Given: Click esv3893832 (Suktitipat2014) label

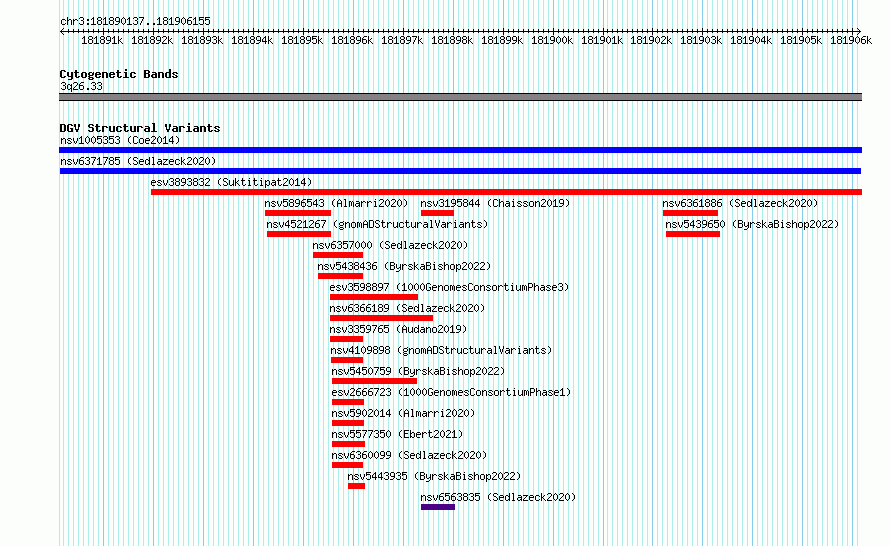Looking at the screenshot, I should point(231,182).
